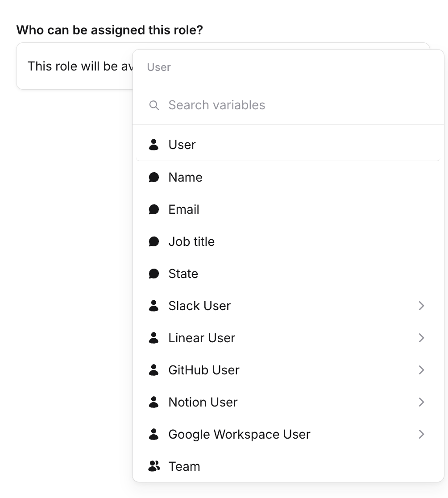
Task: Expand the Slack User submenu
Action: coord(421,306)
